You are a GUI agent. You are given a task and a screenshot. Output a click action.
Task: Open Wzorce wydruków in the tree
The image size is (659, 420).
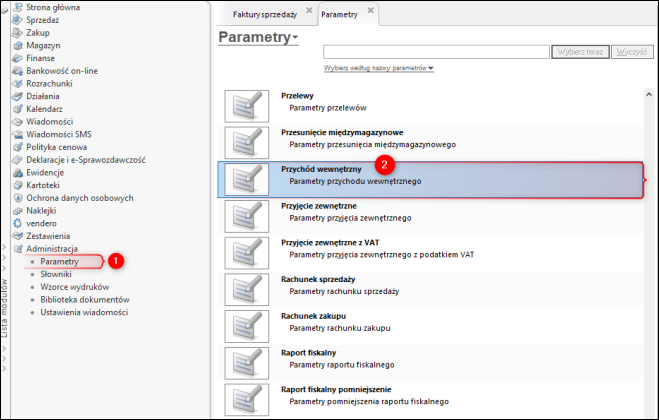click(75, 287)
